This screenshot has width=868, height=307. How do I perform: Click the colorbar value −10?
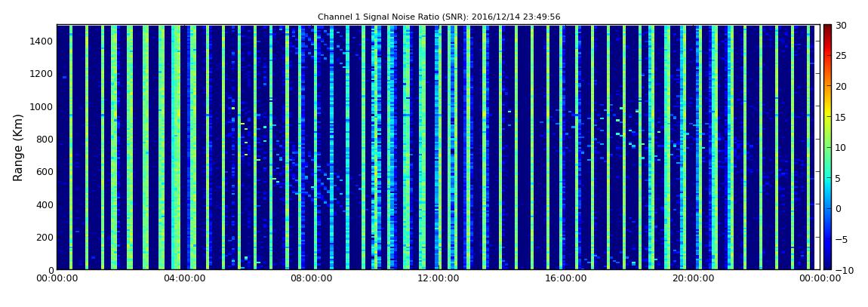(x=844, y=270)
